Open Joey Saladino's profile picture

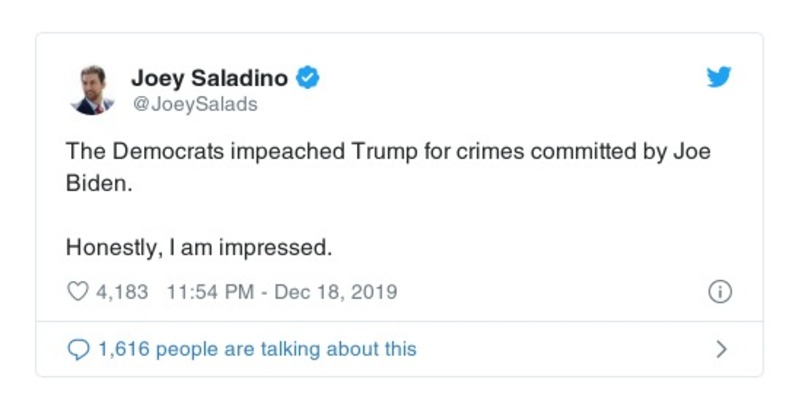[91, 88]
